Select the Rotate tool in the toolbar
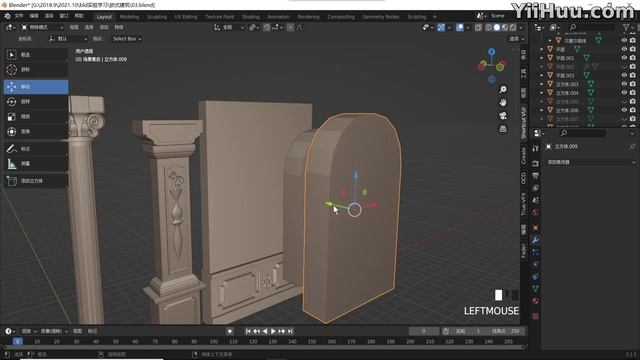The width and height of the screenshot is (640, 360). 36,102
